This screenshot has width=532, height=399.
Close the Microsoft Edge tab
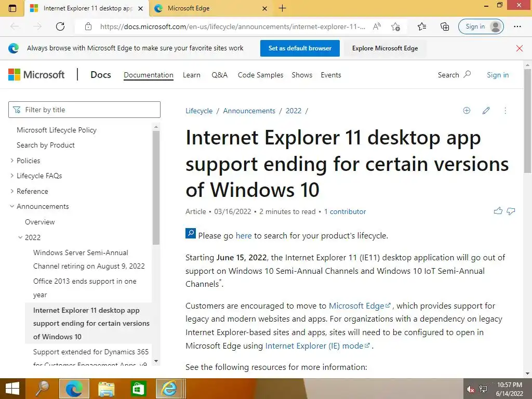tap(264, 8)
